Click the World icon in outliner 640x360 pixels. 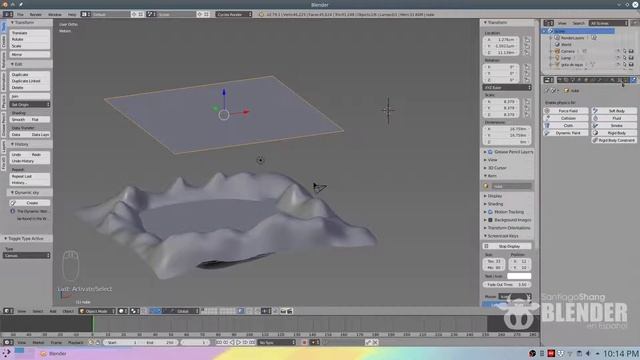coord(557,44)
